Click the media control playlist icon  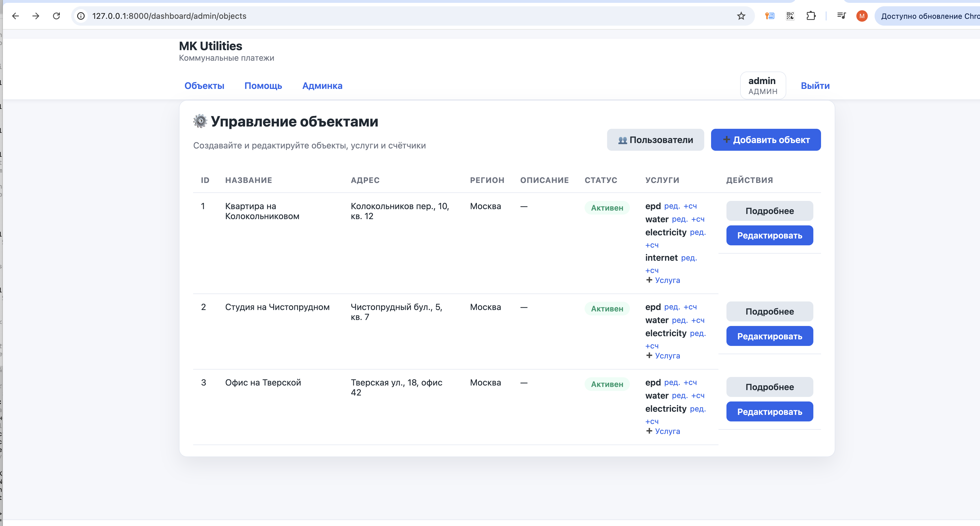tap(841, 16)
